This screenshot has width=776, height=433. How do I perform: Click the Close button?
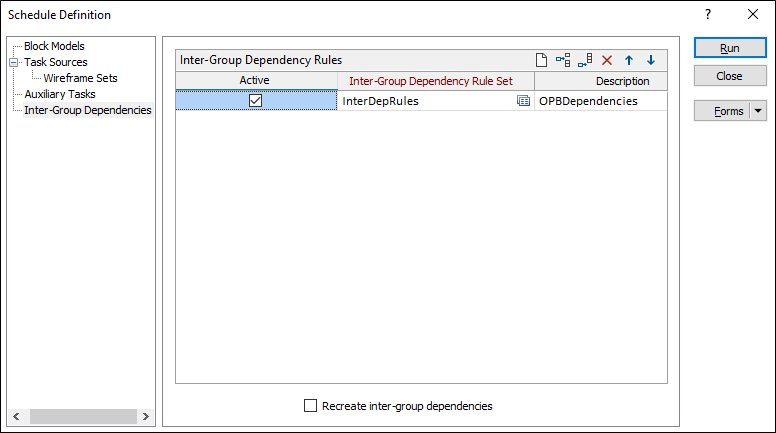pos(730,76)
